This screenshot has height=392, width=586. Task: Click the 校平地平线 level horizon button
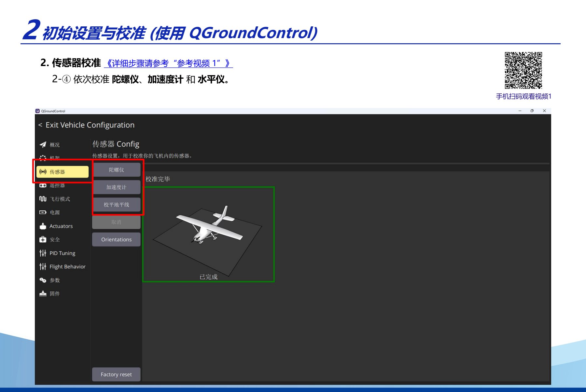click(116, 205)
